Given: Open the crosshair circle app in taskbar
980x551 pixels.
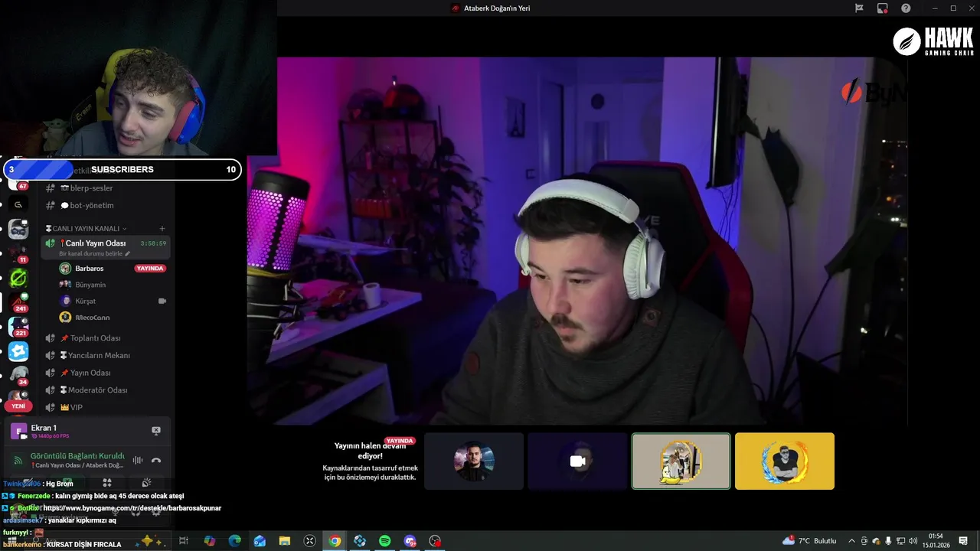Looking at the screenshot, I should [310, 541].
